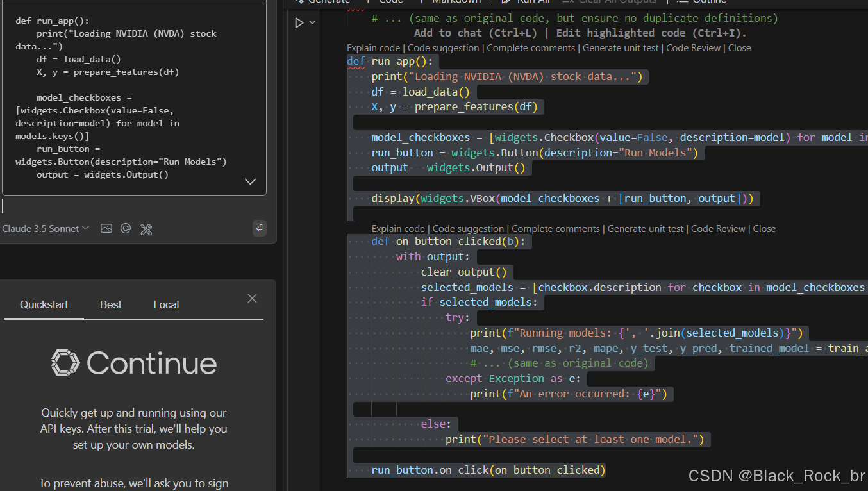Viewport: 868px width, 491px height.
Task: Collapse the code snippet in the chat panel
Action: click(x=250, y=181)
